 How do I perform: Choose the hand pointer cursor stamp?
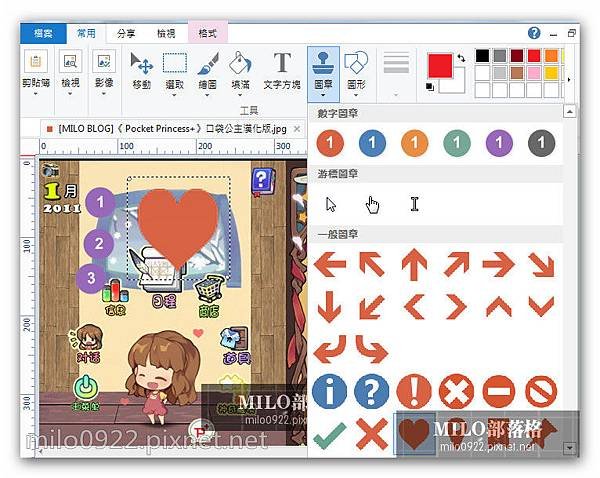click(x=372, y=205)
